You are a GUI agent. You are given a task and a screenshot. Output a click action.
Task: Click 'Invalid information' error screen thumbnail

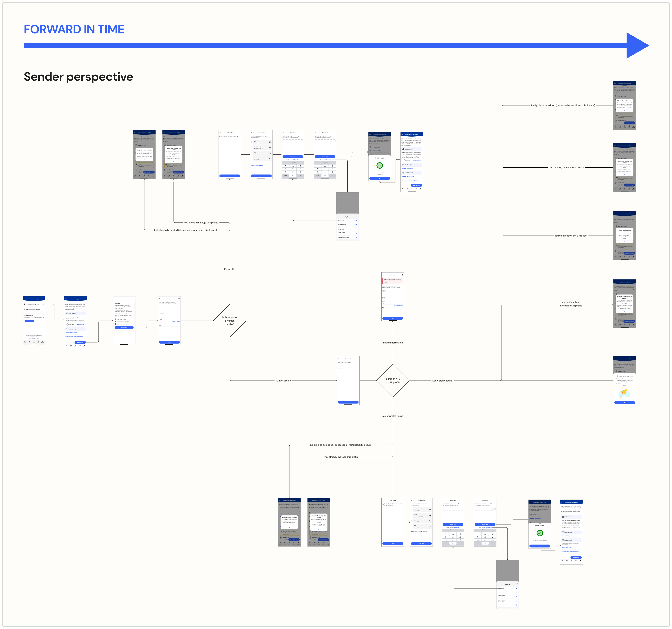pyautogui.click(x=392, y=296)
